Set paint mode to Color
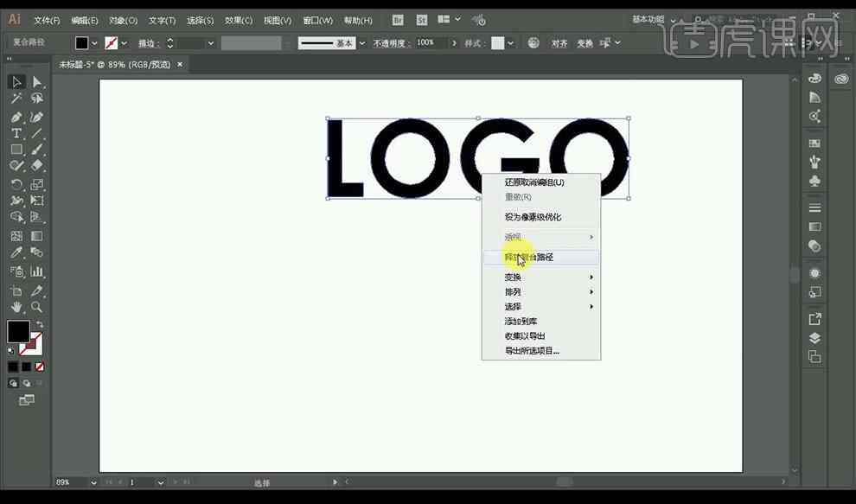This screenshot has width=856, height=504. coord(13,367)
